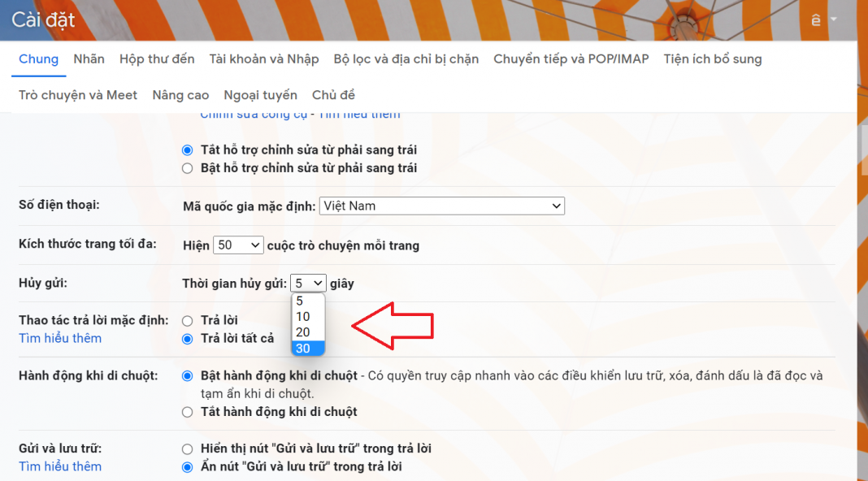Enable Bật hỗ trợ chỉnh sửa từ phải sang trái
This screenshot has width=868, height=481.
188,168
